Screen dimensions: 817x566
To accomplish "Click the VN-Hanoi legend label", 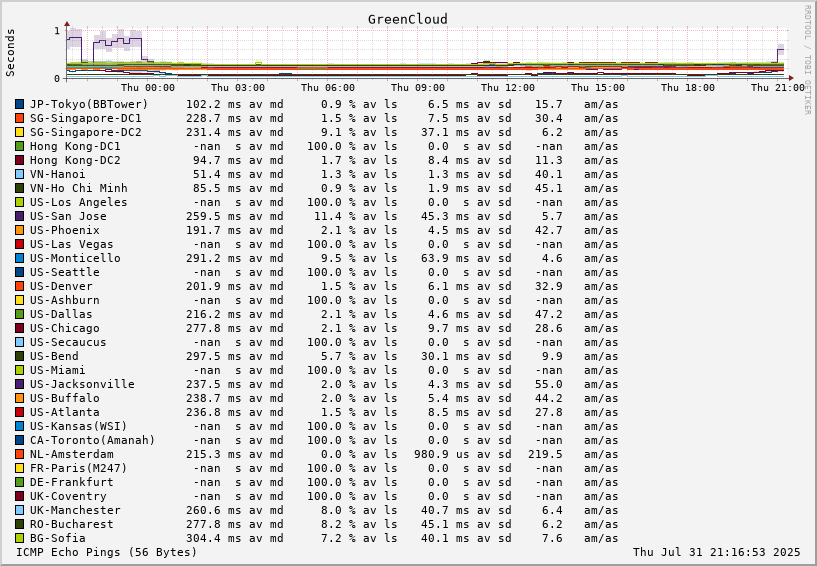I will [x=57, y=175].
